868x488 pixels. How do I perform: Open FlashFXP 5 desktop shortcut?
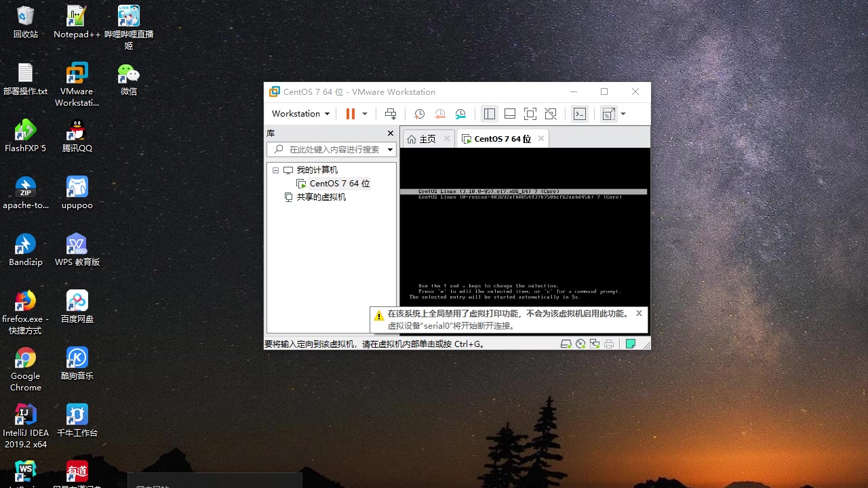coord(26,136)
